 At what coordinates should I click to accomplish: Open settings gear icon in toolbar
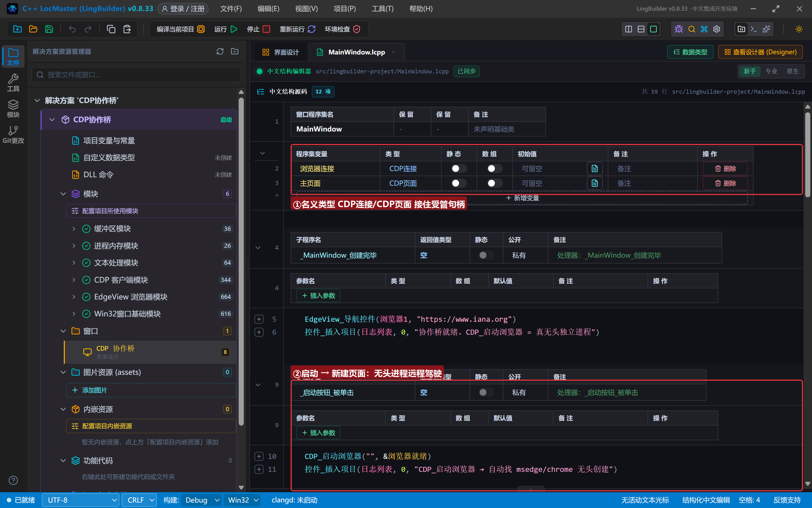point(717,29)
